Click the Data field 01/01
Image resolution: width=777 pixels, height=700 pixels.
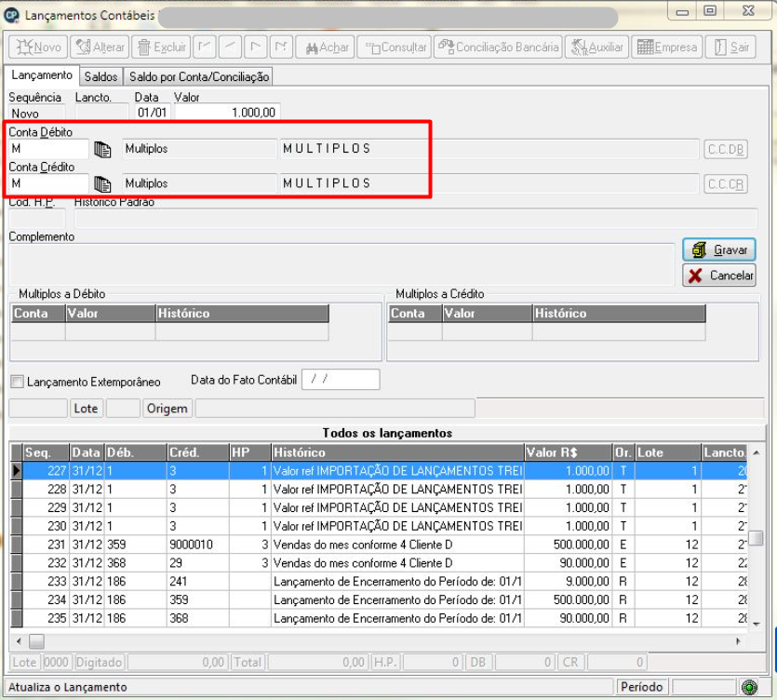click(x=152, y=113)
